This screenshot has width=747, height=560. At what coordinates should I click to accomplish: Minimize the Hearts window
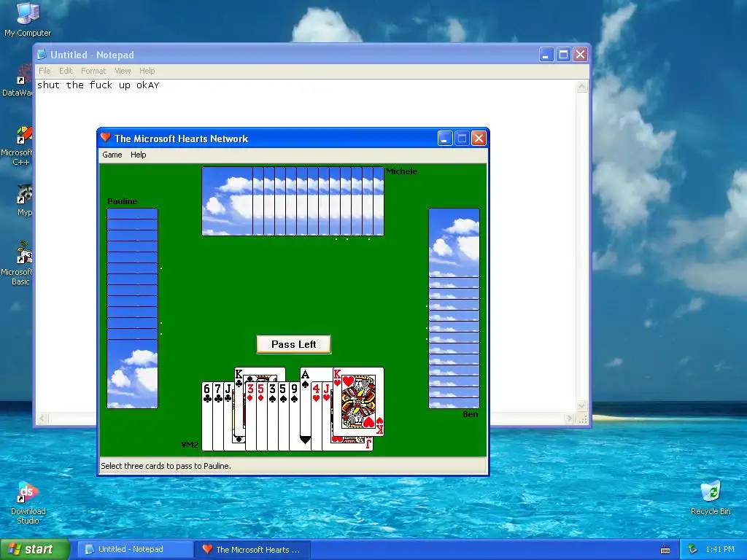pos(444,139)
